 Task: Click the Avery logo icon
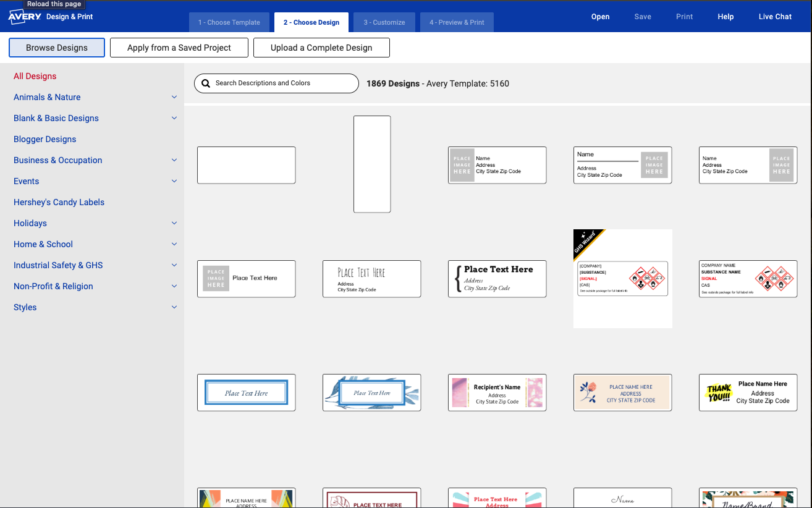pyautogui.click(x=25, y=17)
